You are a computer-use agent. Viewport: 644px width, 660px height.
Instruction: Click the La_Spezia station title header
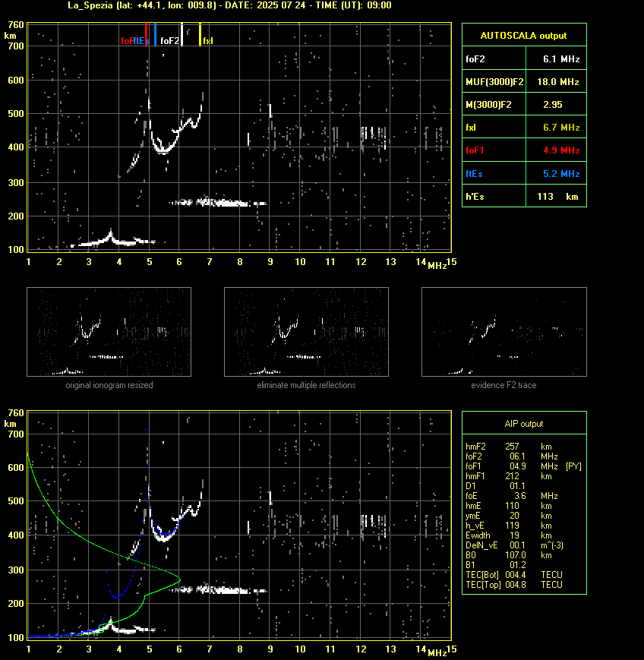click(x=229, y=5)
